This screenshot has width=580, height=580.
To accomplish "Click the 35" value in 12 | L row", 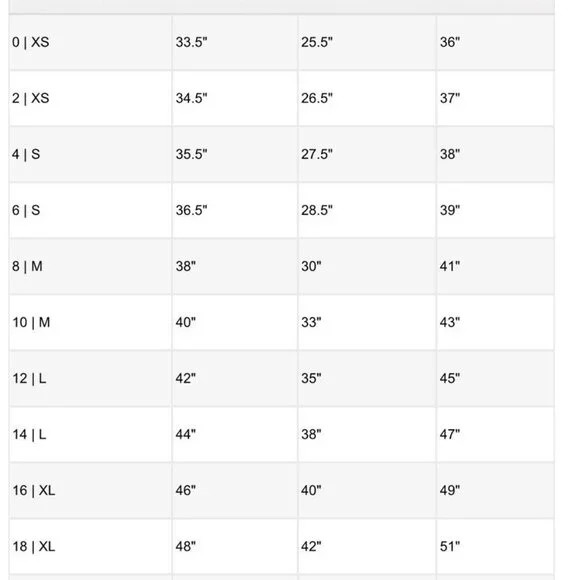I will [311, 378].
